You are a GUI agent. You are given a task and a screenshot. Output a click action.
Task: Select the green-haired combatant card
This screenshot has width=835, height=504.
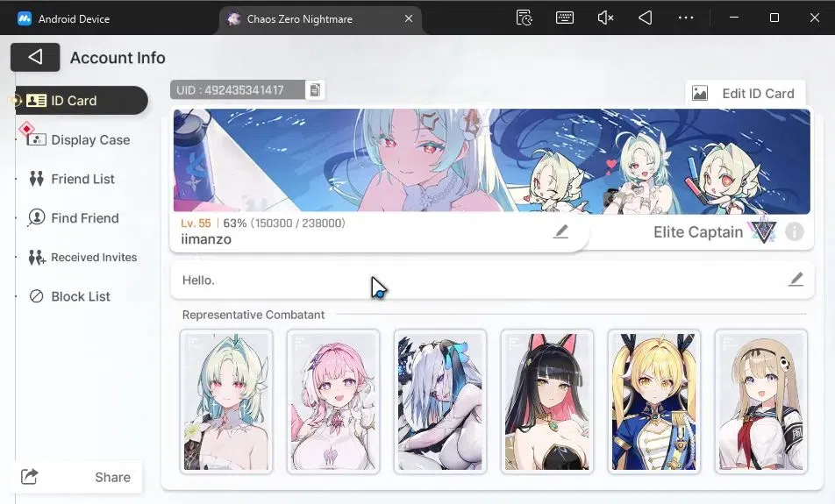coord(226,401)
